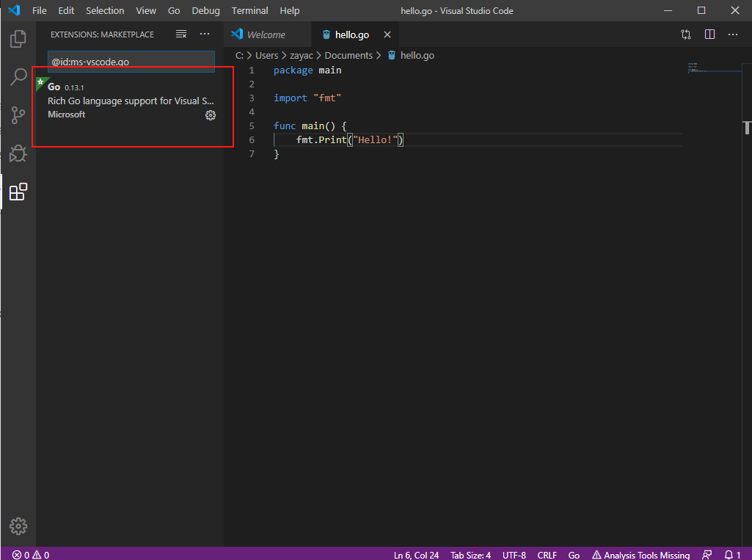752x560 pixels.
Task: Click the zayac breadcrumb segment
Action: pyautogui.click(x=302, y=56)
